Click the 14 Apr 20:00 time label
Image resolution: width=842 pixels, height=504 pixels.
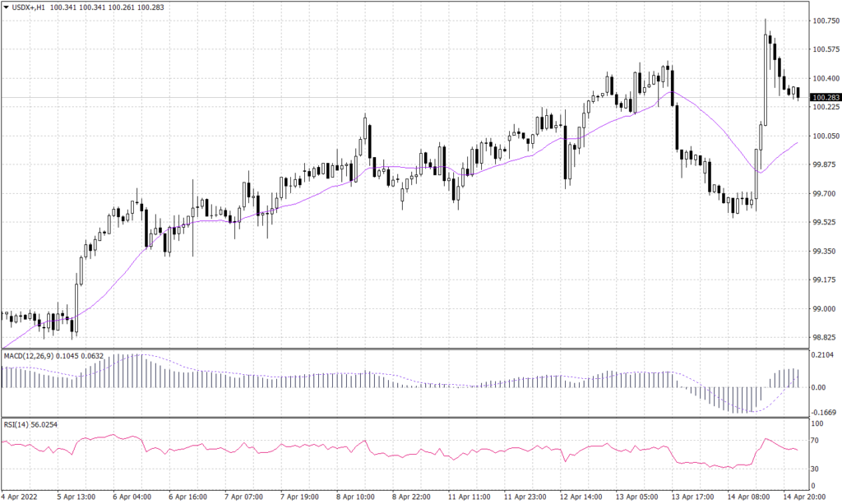pos(803,497)
